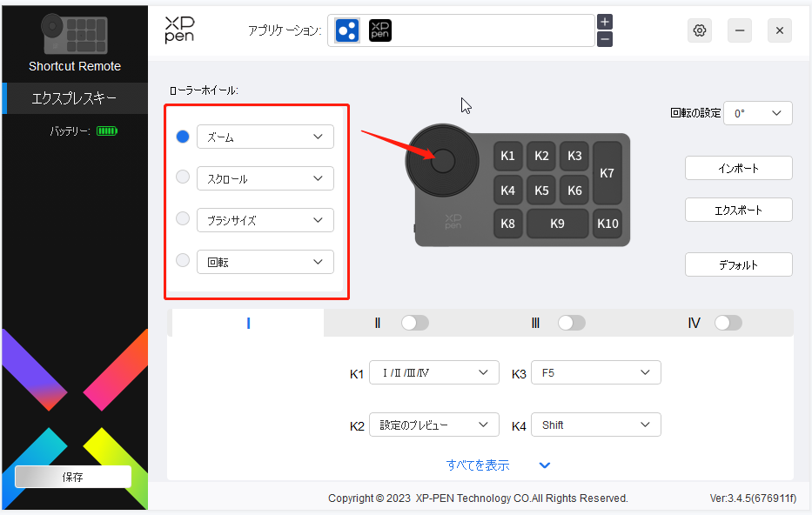Switch to the エクスプレスキー sidebar tab
This screenshot has height=515, width=812.
click(x=73, y=99)
